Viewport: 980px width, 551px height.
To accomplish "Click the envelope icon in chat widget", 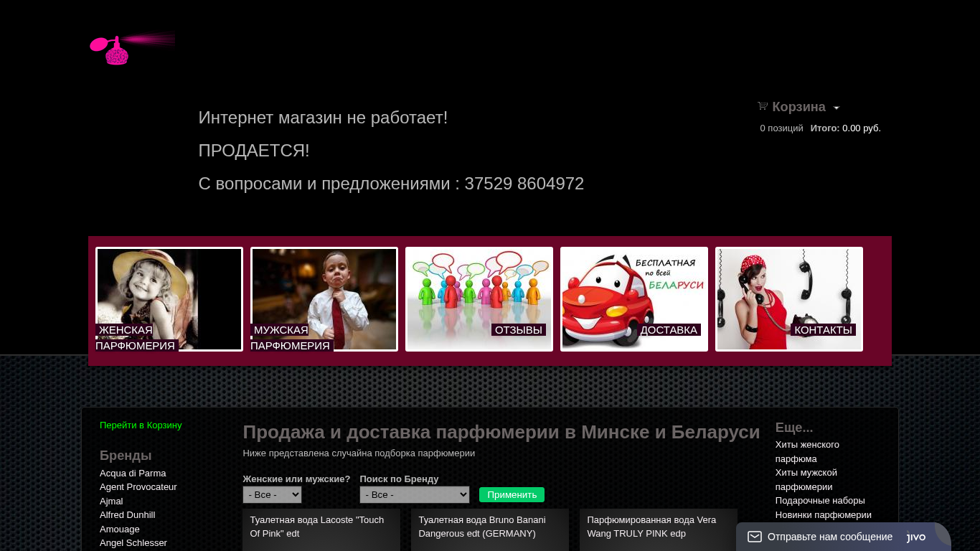I will 755,537.
